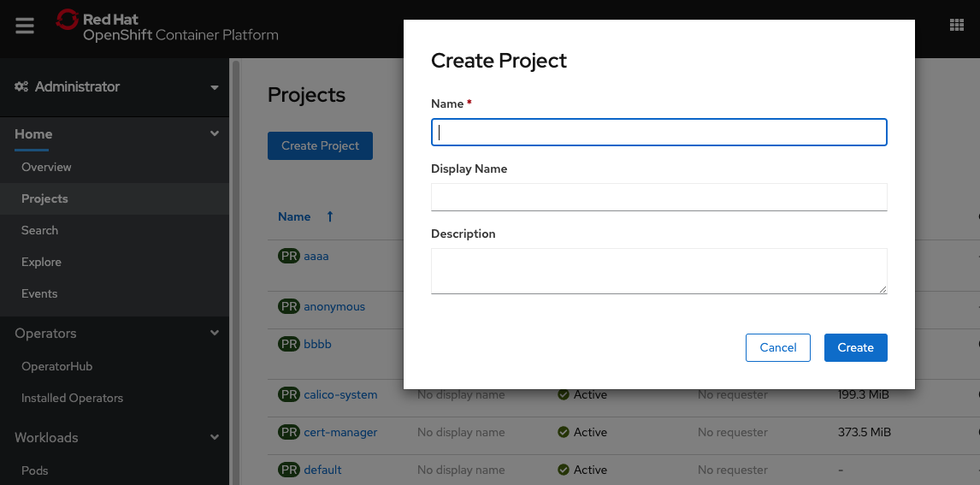
Task: Click the Administrator perspective gear icon
Action: pyautogui.click(x=21, y=87)
